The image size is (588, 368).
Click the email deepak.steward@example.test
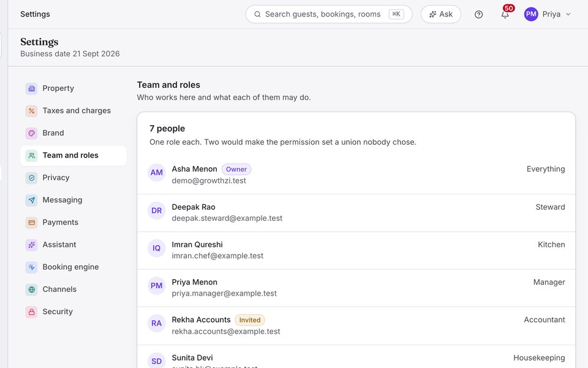227,218
